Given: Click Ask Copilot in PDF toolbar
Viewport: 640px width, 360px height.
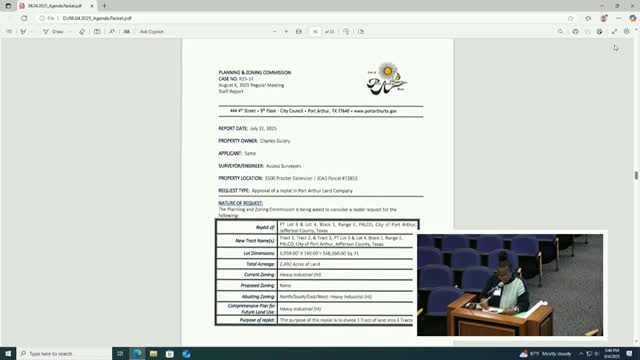Looking at the screenshot, I should pyautogui.click(x=151, y=31).
